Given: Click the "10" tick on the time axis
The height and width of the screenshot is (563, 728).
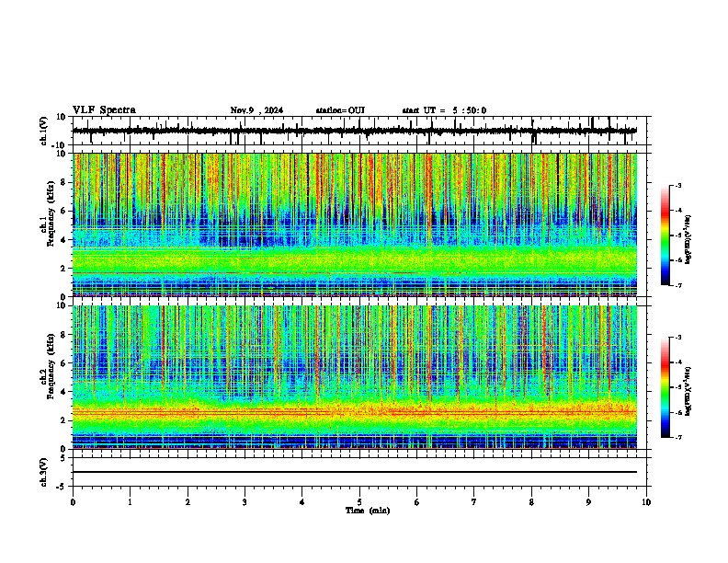Looking at the screenshot, I should [x=646, y=502].
